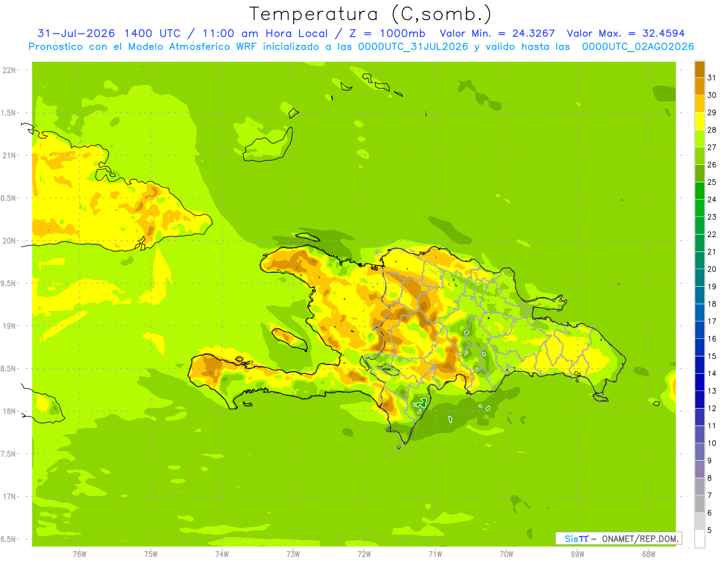
Task: Click the legend value '27'
Action: tap(712, 147)
